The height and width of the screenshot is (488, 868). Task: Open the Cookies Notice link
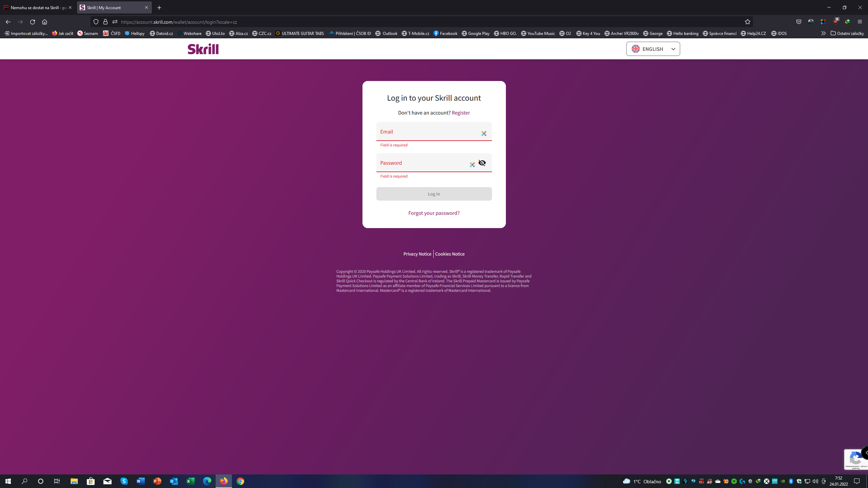(x=450, y=254)
